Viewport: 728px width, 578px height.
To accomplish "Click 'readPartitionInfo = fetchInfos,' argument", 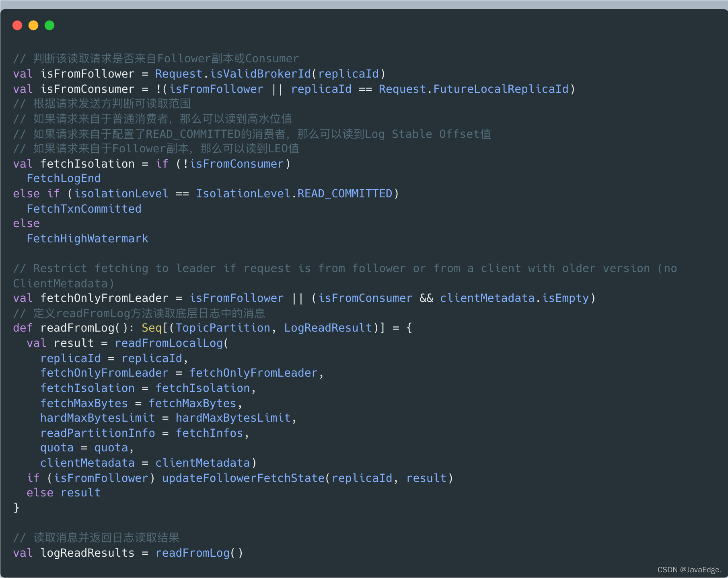I will (145, 433).
